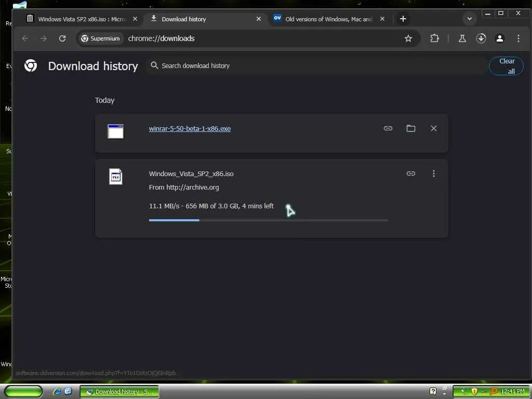Open the profile avatar icon
Screen dimensions: 532x399
tap(499, 38)
